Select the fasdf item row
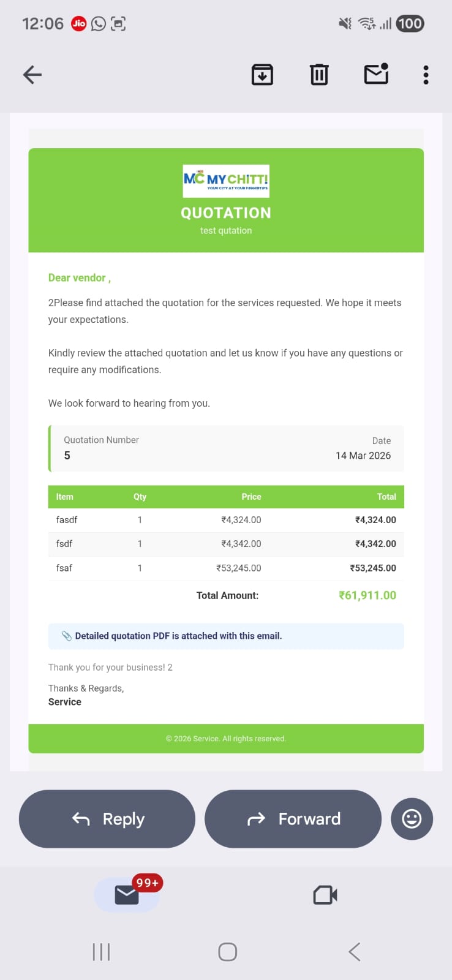 pyautogui.click(x=226, y=520)
